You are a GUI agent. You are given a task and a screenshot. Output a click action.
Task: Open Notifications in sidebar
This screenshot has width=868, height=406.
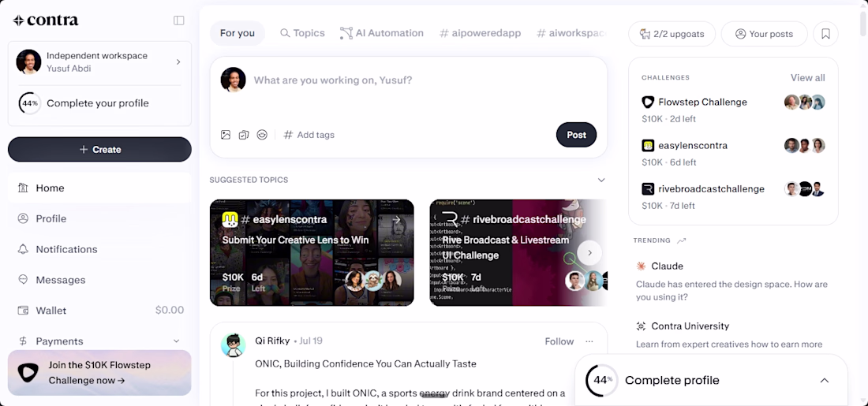pyautogui.click(x=99, y=249)
